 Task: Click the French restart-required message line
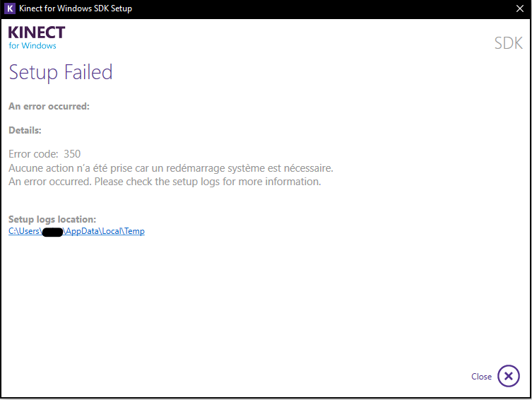pyautogui.click(x=170, y=168)
